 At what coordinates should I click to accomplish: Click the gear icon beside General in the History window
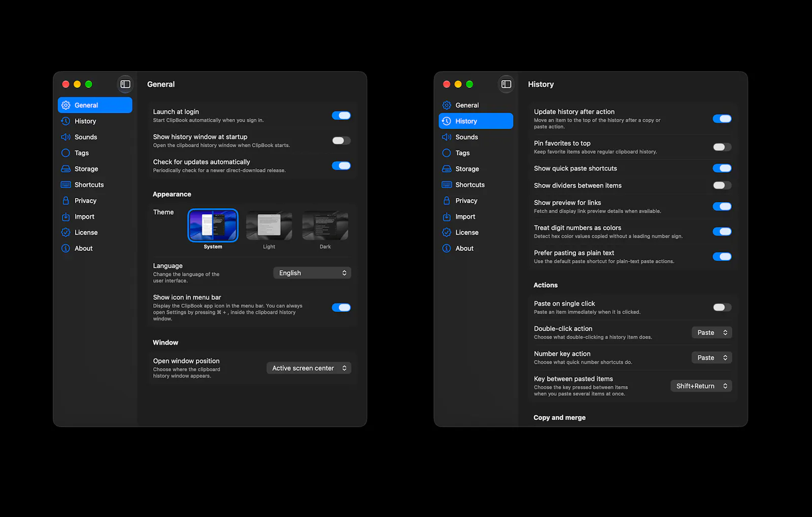coord(447,105)
